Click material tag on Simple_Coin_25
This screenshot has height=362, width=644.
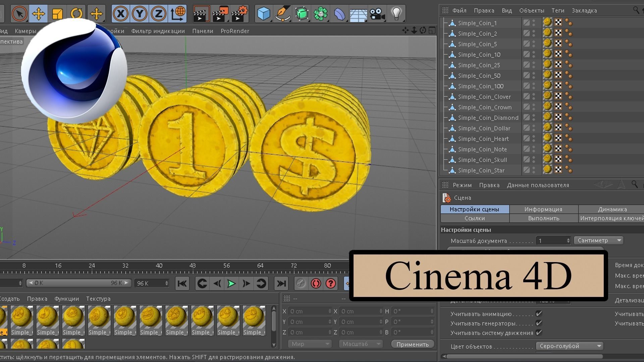pyautogui.click(x=547, y=64)
